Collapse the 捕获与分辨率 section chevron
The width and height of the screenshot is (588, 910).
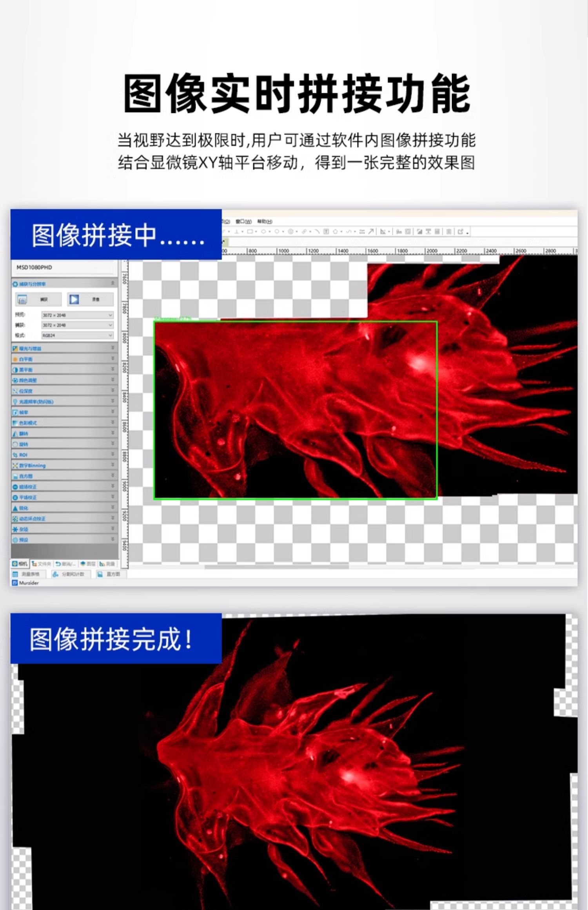pos(113,283)
